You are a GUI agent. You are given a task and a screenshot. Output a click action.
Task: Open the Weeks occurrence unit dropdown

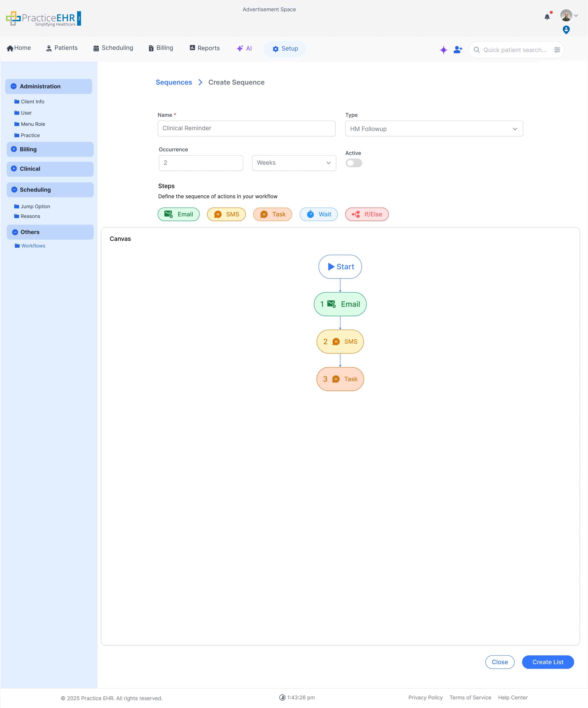294,163
